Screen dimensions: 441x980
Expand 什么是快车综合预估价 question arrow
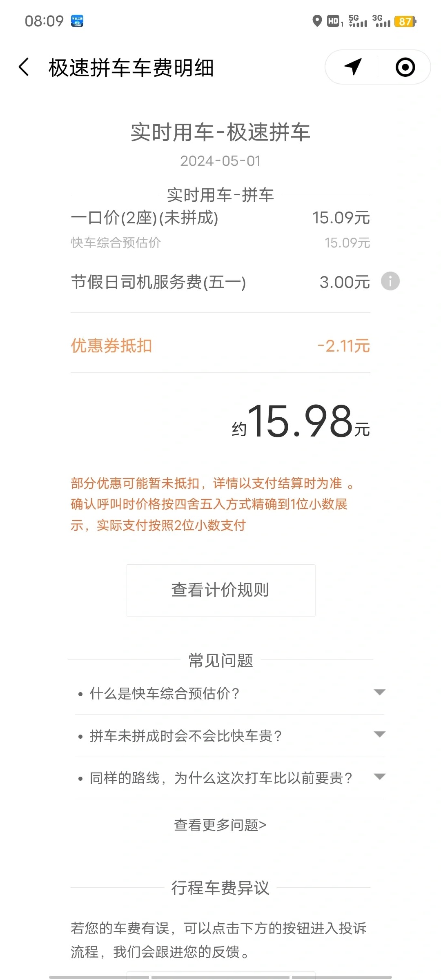[x=379, y=692]
